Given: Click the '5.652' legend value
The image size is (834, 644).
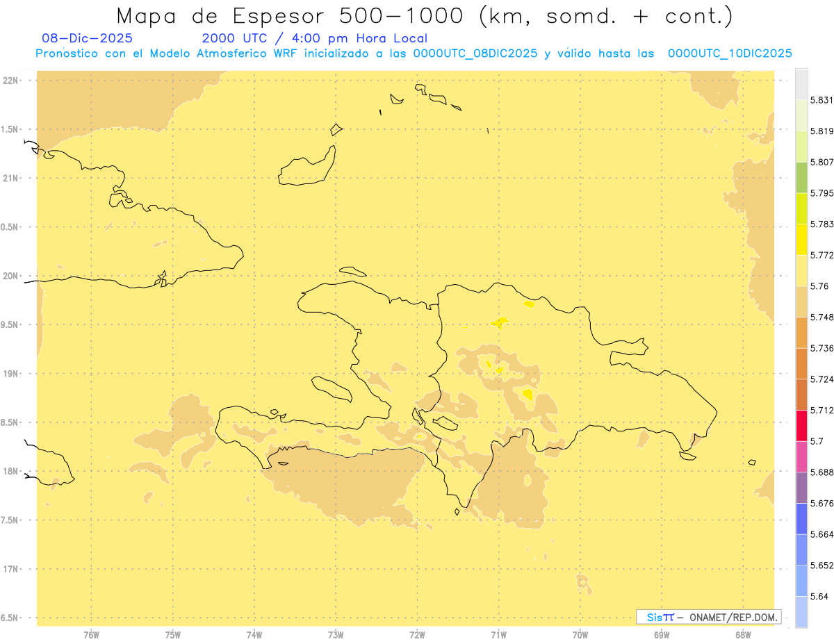Looking at the screenshot, I should [x=822, y=565].
